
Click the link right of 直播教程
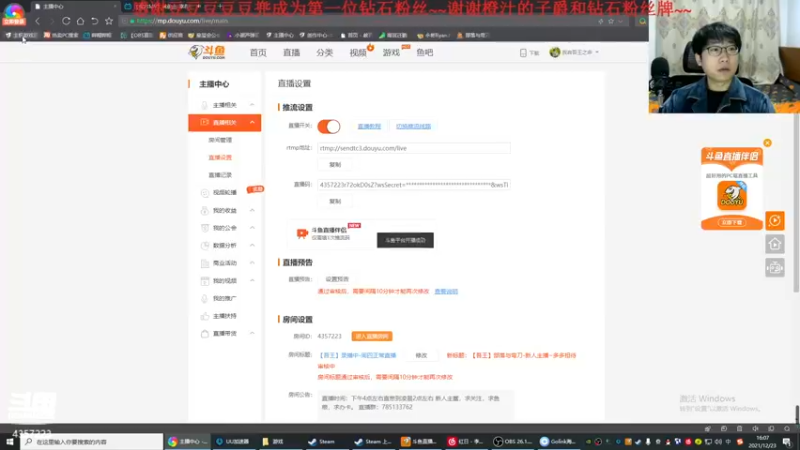point(413,127)
